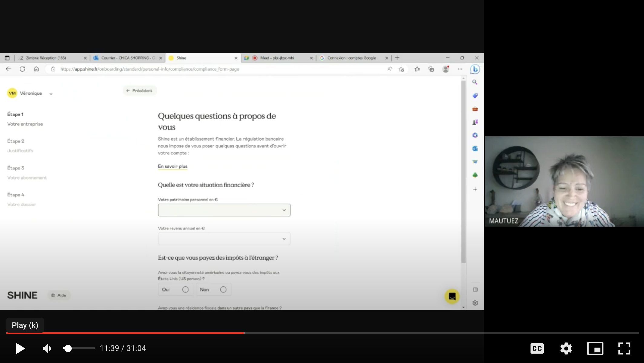Open revenu annuel dropdown
Screen dimensions: 644x363
tap(224, 239)
